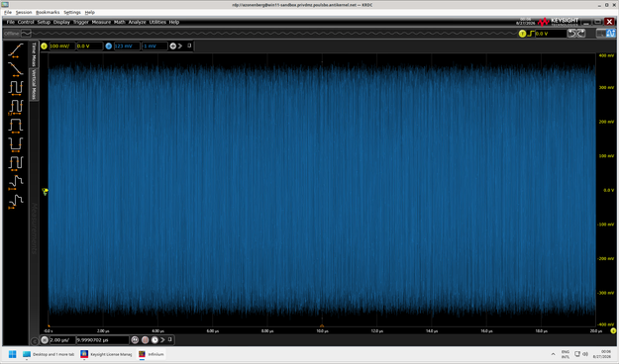Open KRDC Settings menu
619x364 pixels.
pyautogui.click(x=72, y=12)
